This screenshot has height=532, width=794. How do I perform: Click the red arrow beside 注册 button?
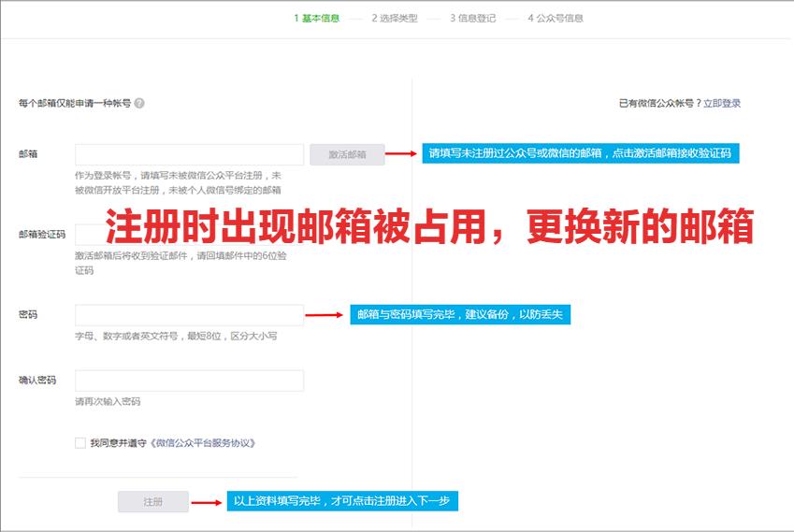pyautogui.click(x=205, y=502)
